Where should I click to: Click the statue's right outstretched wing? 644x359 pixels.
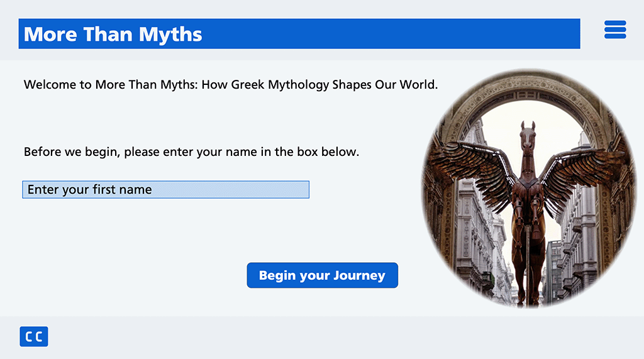click(x=582, y=168)
